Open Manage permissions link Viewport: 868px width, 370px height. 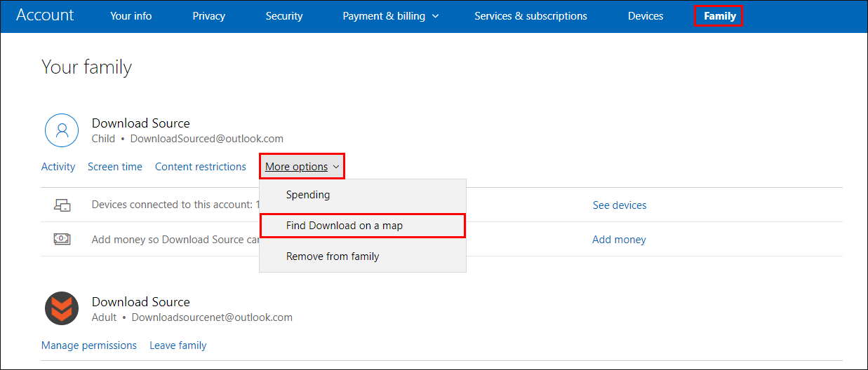89,345
